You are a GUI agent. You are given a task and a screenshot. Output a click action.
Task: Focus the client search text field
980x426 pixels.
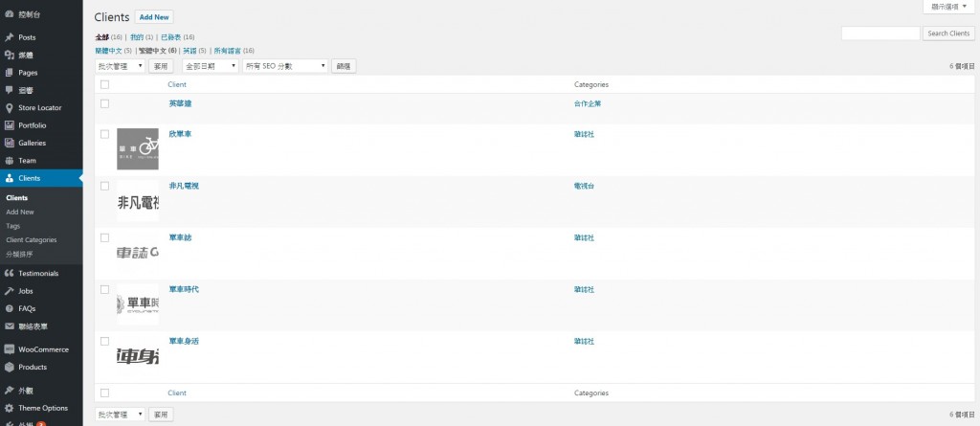coord(880,34)
